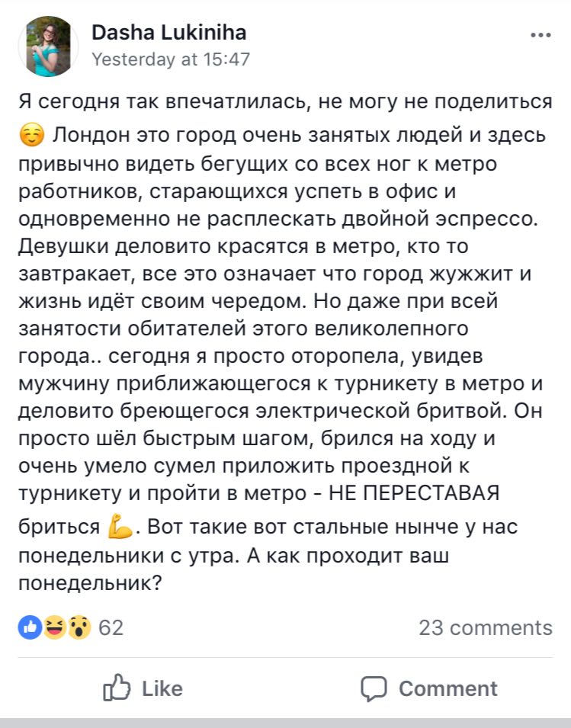Show who reacted via the 62 count

(111, 627)
